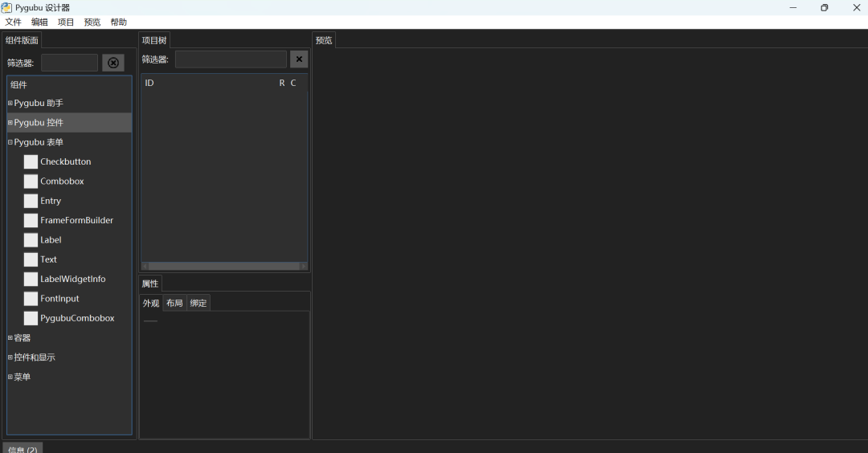Expand the 容器 group
Screen dimensions: 868x453
tap(10, 337)
